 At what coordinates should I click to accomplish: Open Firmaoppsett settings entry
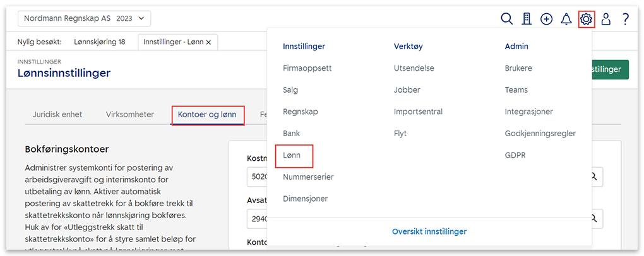coord(307,68)
